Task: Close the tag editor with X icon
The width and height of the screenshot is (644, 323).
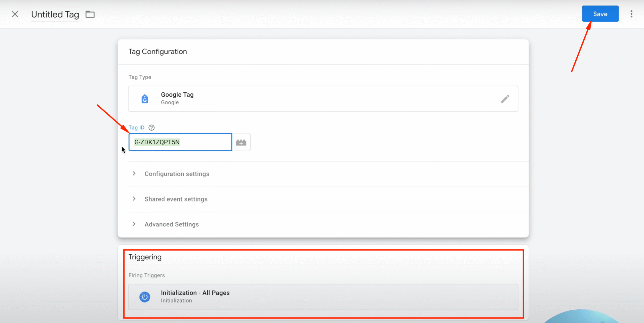Action: coord(15,14)
